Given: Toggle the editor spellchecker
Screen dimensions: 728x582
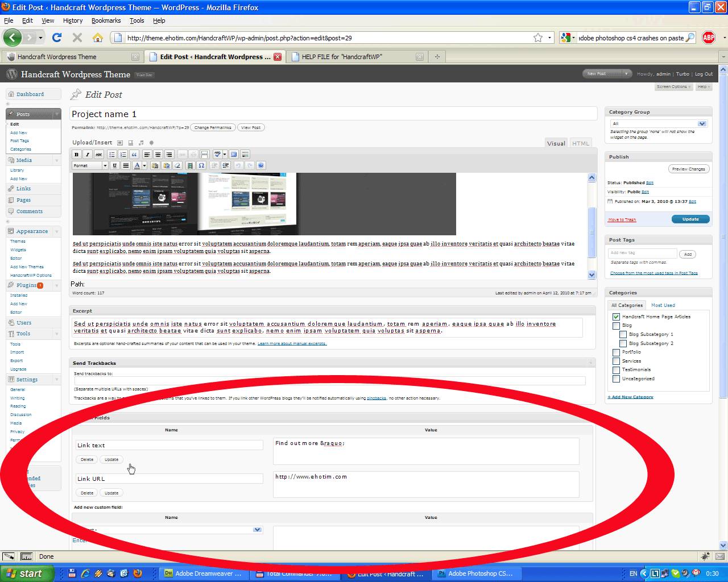Looking at the screenshot, I should (217, 155).
